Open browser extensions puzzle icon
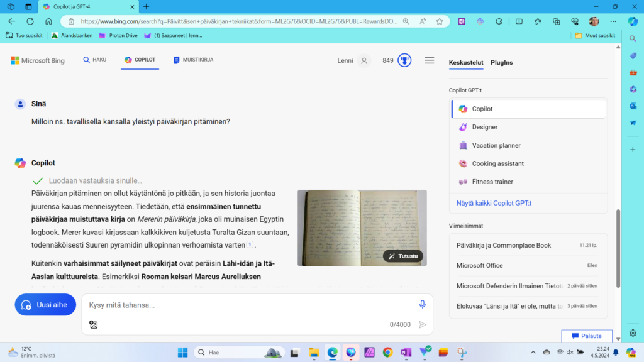This screenshot has width=644, height=362. click(x=499, y=21)
